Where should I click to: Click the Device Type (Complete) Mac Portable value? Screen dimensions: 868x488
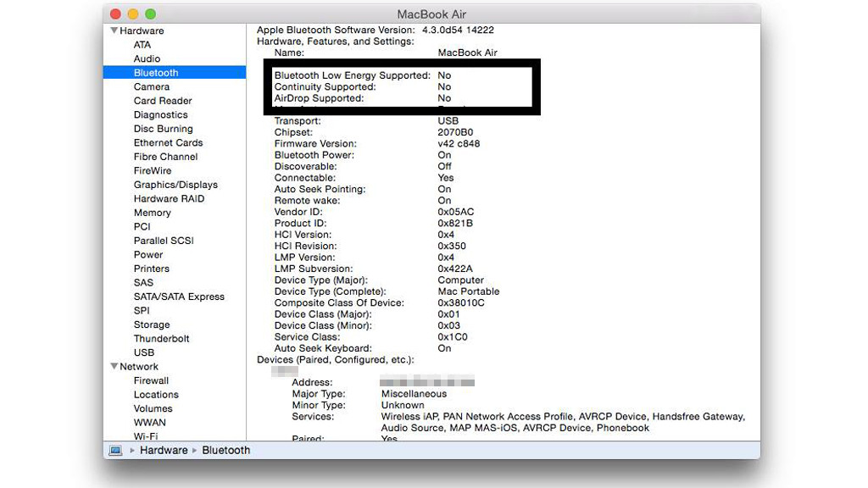click(x=468, y=291)
